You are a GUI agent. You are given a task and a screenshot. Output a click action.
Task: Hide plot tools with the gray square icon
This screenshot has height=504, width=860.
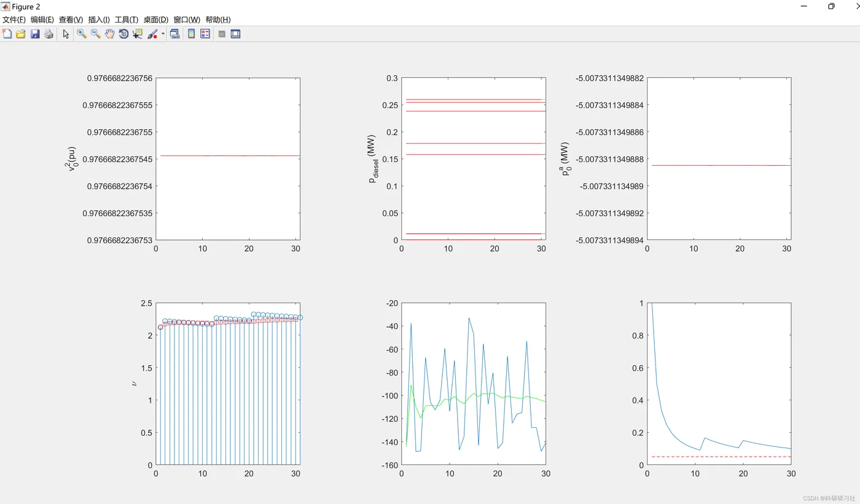coord(222,34)
